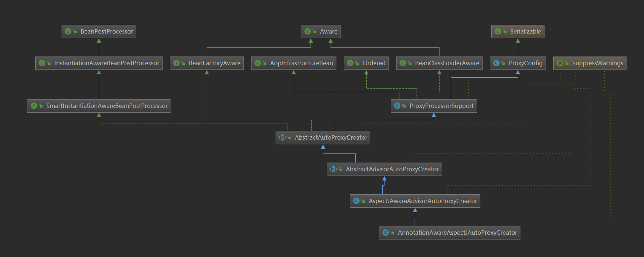This screenshot has width=644, height=257.
Task: Click the class icon beside ProxyProcessorSupport
Action: point(397,106)
